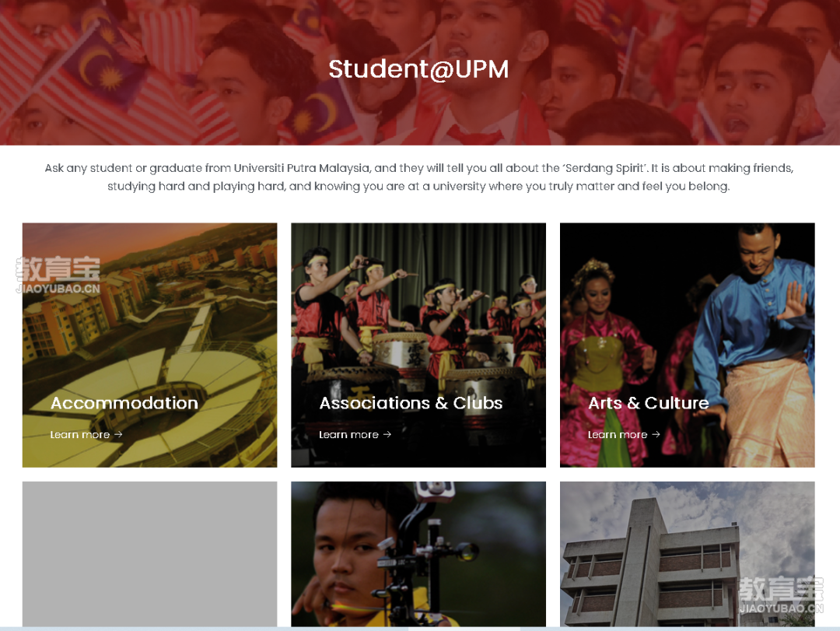Select the Accommodation card title
Viewport: 840px width, 631px height.
click(124, 402)
